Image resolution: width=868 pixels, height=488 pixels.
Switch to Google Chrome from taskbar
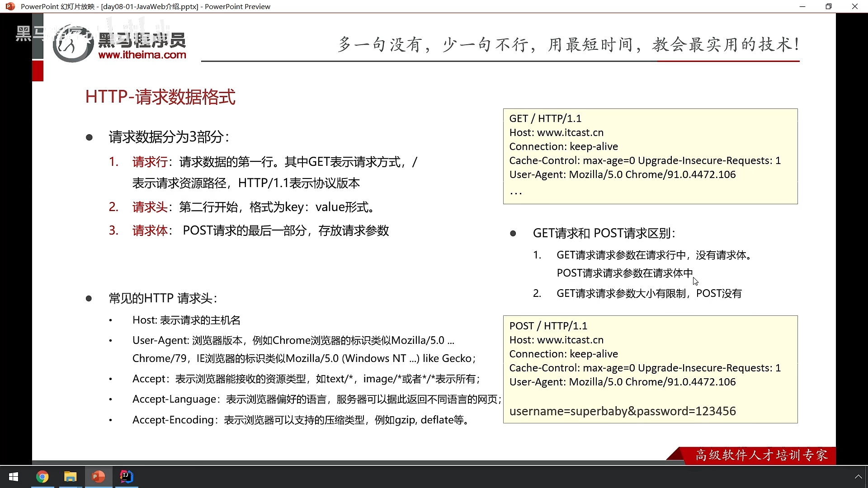[42, 477]
